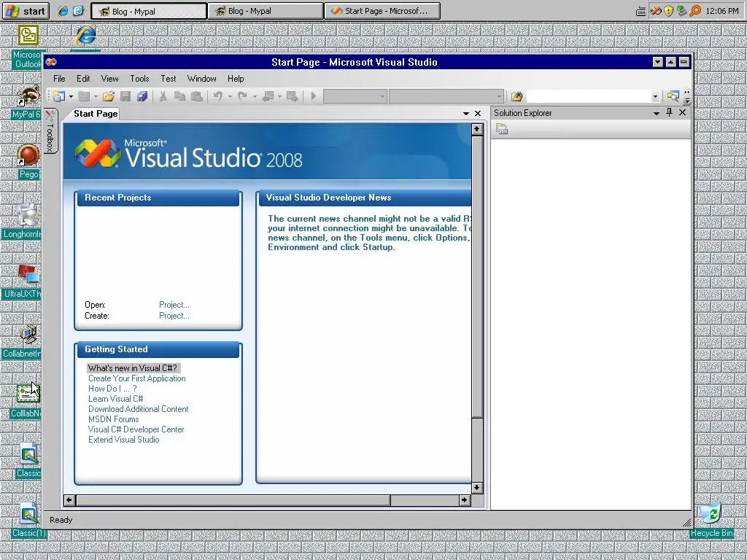Click the Solution Explorer toolbar window icon
This screenshot has height=560, width=747.
(673, 97)
